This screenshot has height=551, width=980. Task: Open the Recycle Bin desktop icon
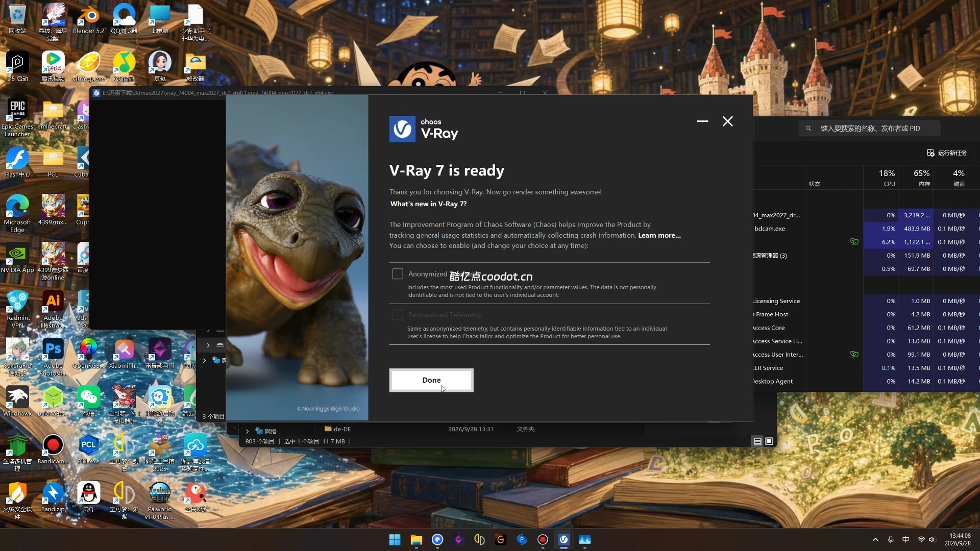coord(17,19)
